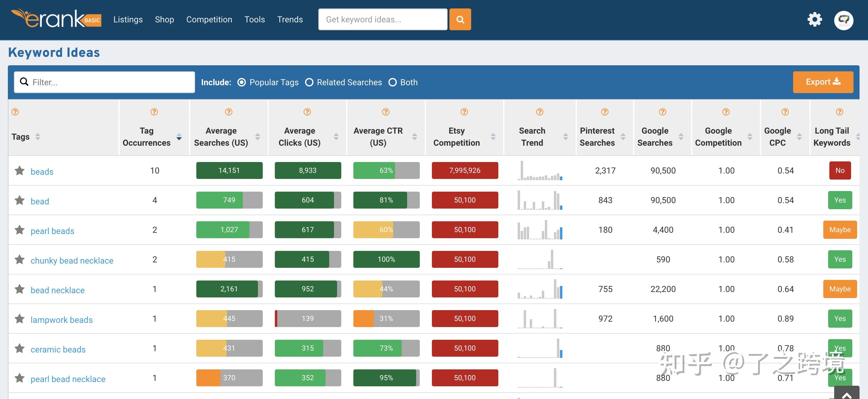This screenshot has height=399, width=868.
Task: Star the 'lampwork beads' keyword
Action: click(x=20, y=319)
